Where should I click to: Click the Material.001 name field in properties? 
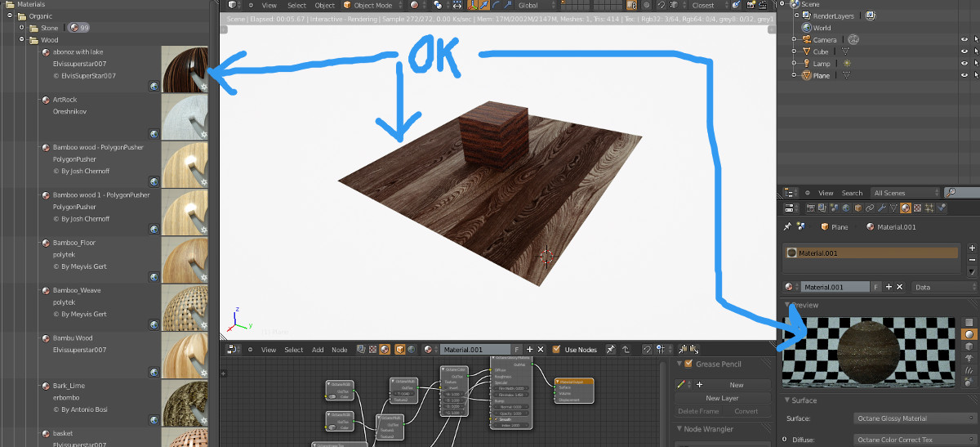pyautogui.click(x=835, y=287)
